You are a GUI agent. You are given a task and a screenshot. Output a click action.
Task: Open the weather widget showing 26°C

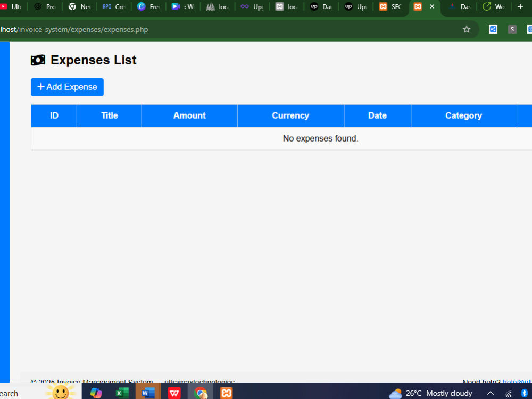pyautogui.click(x=430, y=393)
